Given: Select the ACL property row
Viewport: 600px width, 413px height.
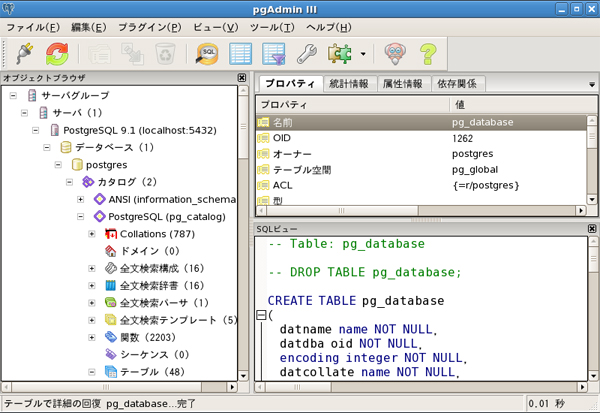Looking at the screenshot, I should tap(421, 185).
